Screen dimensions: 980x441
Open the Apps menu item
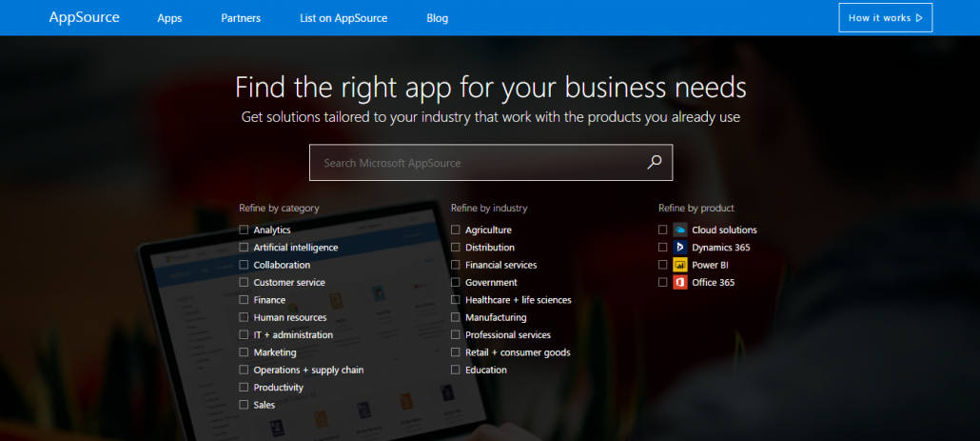pyautogui.click(x=169, y=18)
